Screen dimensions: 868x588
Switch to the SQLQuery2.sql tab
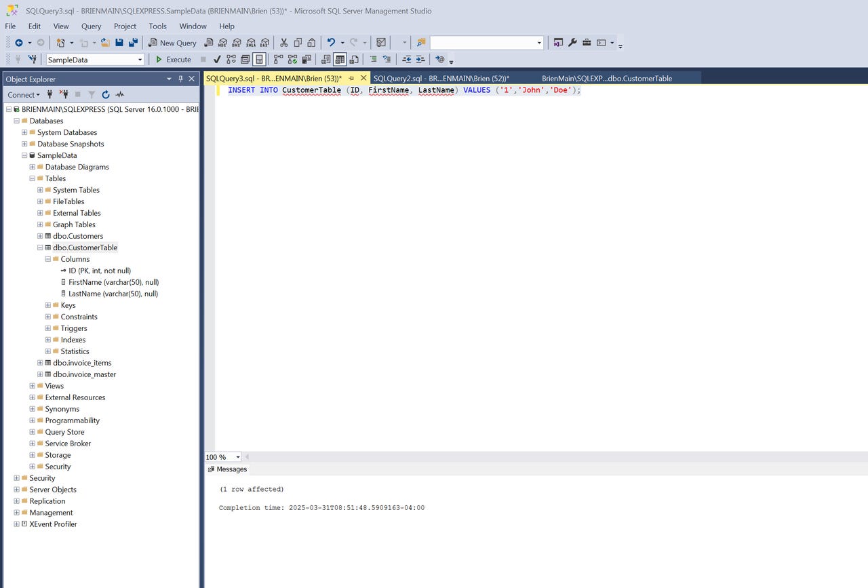441,79
